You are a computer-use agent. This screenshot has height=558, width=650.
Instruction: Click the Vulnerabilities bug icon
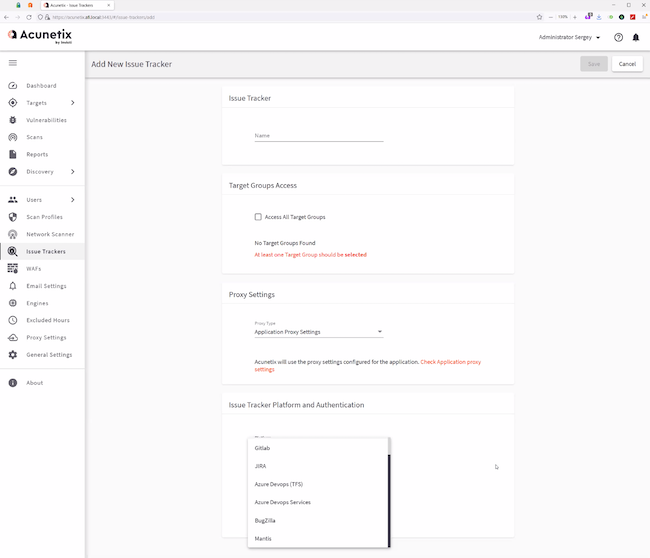(13, 120)
